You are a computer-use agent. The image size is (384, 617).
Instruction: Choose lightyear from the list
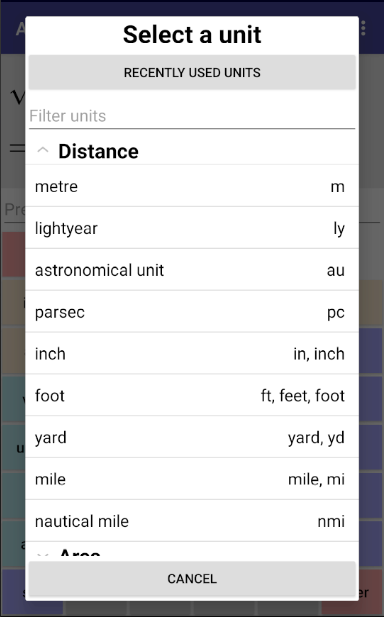click(192, 228)
